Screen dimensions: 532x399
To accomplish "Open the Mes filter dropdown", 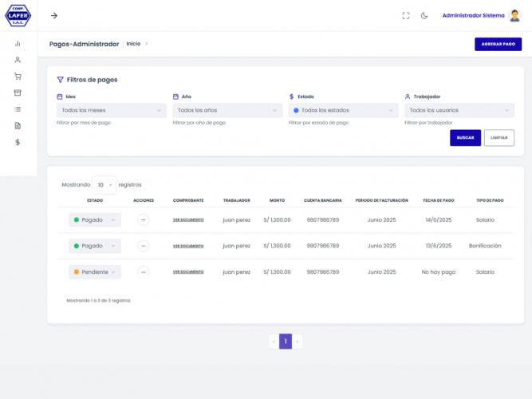I will click(112, 110).
